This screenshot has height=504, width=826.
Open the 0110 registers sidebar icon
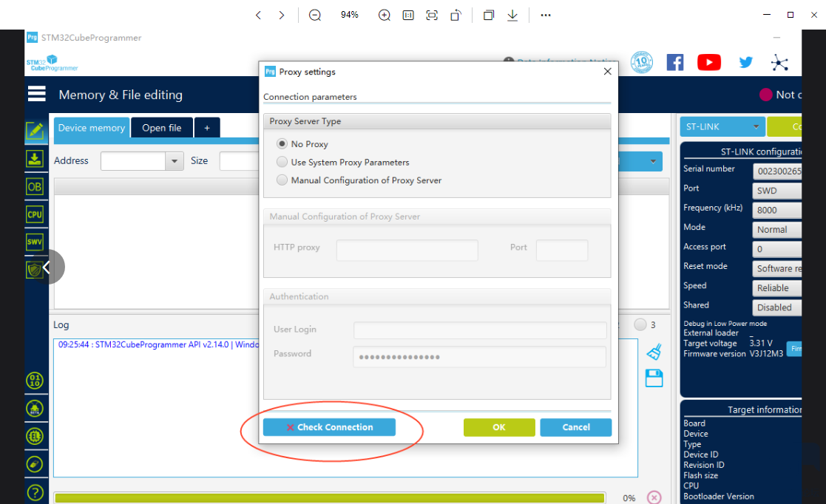click(x=35, y=381)
